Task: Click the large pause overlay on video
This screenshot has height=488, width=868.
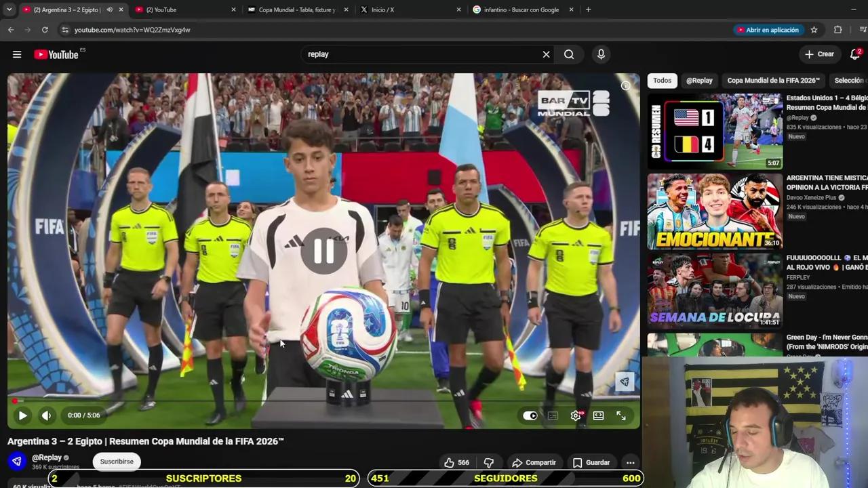Action: pyautogui.click(x=323, y=251)
